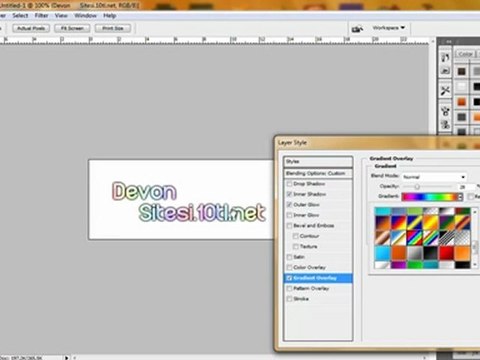
Task: Click the gradient preset list scroll-down arrow
Action: [x=475, y=264]
